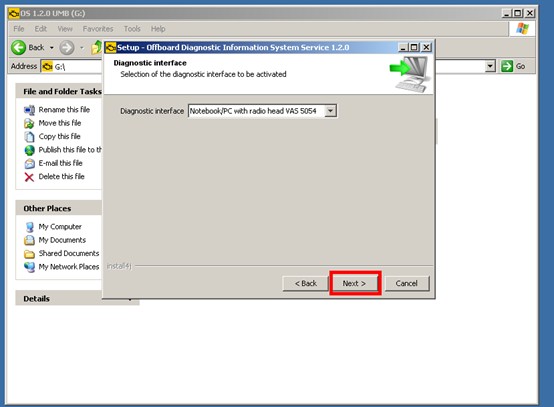Expand the Details panel header

pos(77,299)
